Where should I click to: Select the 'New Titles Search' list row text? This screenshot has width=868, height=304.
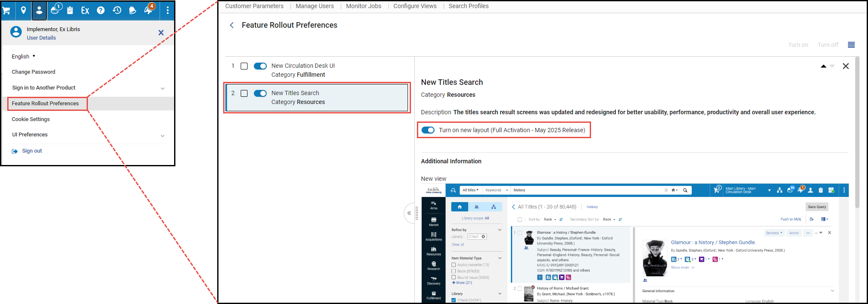[295, 93]
